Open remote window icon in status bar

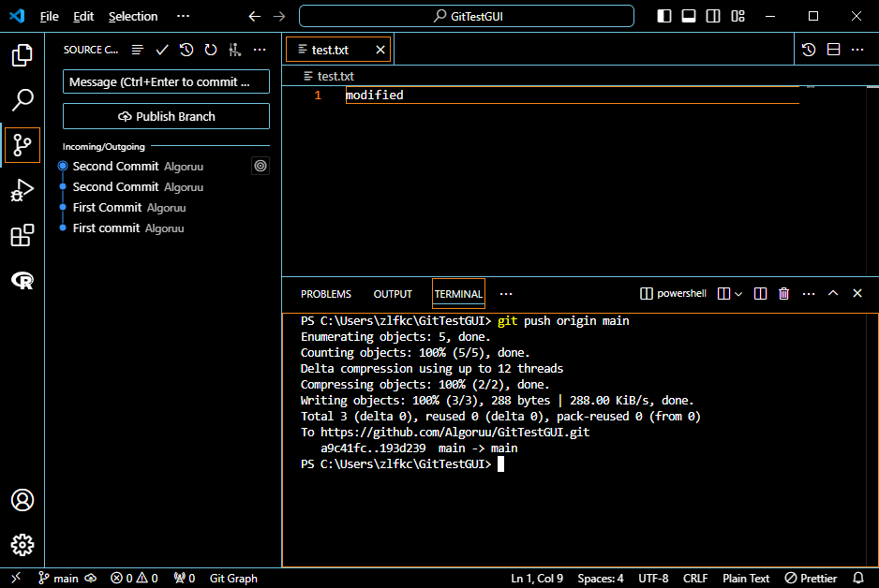(x=16, y=578)
